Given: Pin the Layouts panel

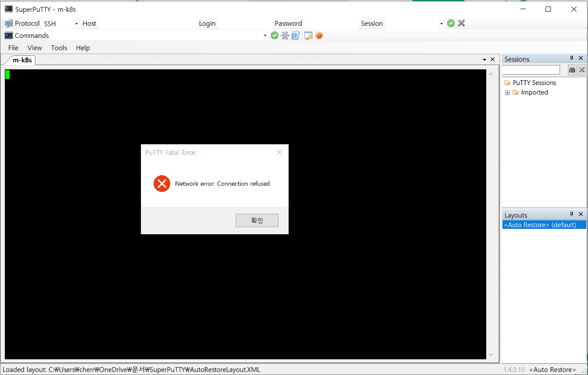Looking at the screenshot, I should click(572, 215).
